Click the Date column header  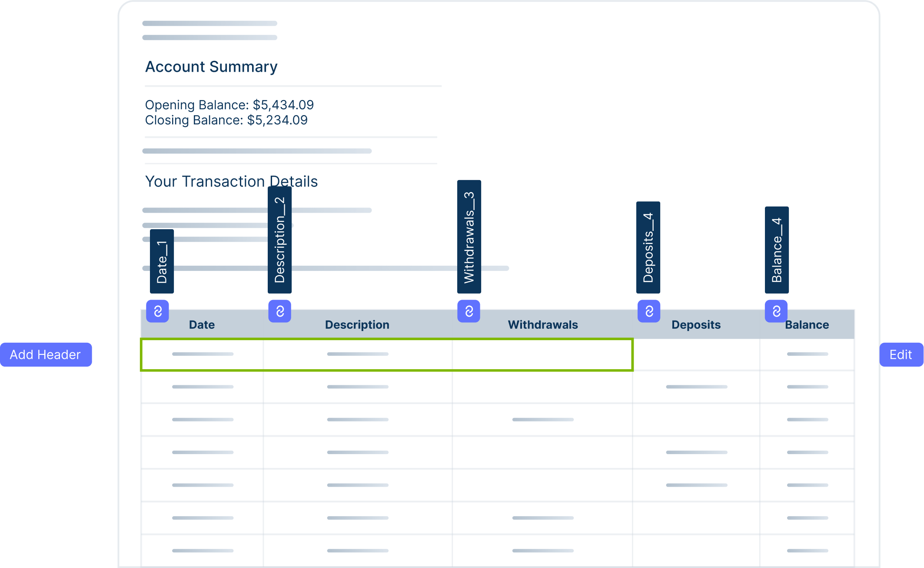(202, 325)
